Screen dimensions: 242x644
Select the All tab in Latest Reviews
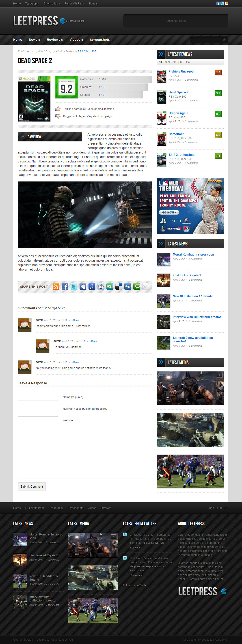point(160,62)
